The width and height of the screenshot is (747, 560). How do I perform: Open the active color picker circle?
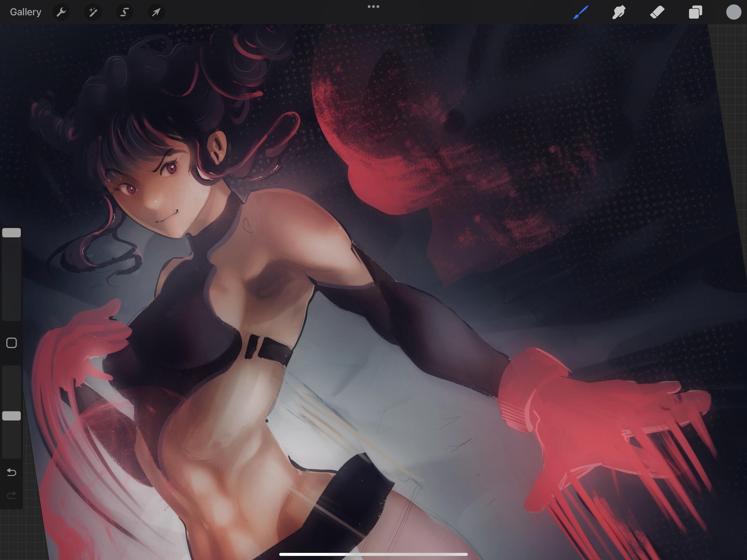click(x=734, y=12)
